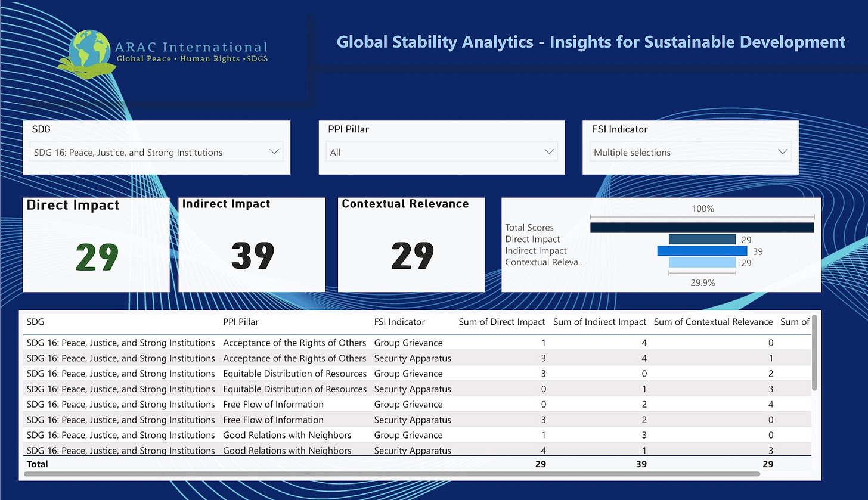Image resolution: width=868 pixels, height=500 pixels.
Task: Click Security Apparatus in Free Flow of Information row
Action: coord(413,420)
